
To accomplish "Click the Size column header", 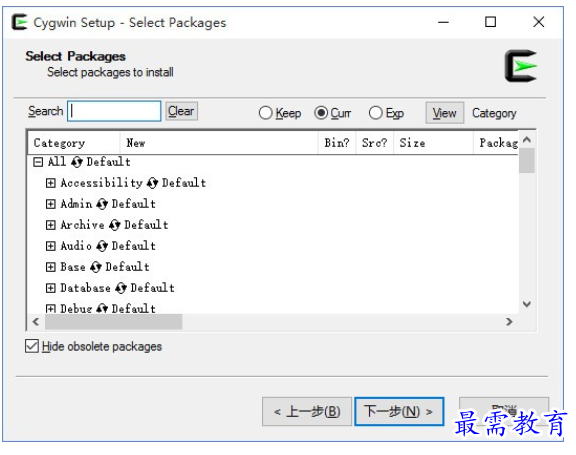I will pos(433,143).
